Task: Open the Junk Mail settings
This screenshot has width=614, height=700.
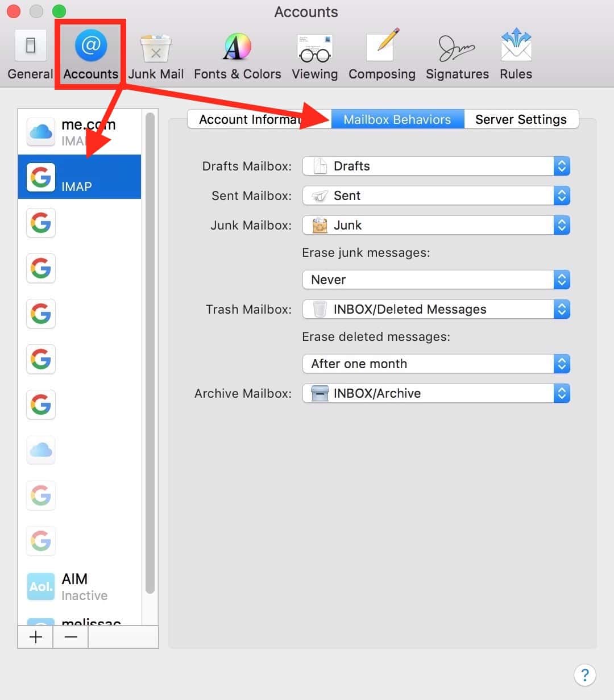Action: [156, 54]
